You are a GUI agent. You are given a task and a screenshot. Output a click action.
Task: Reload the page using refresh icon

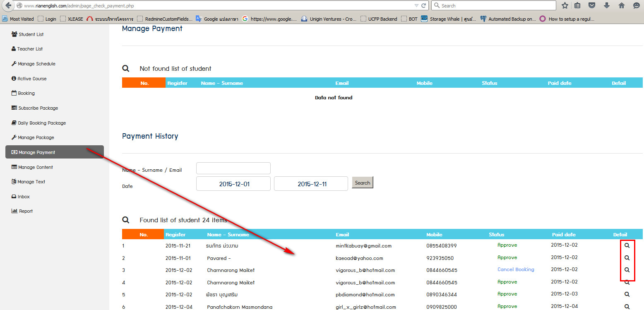423,6
